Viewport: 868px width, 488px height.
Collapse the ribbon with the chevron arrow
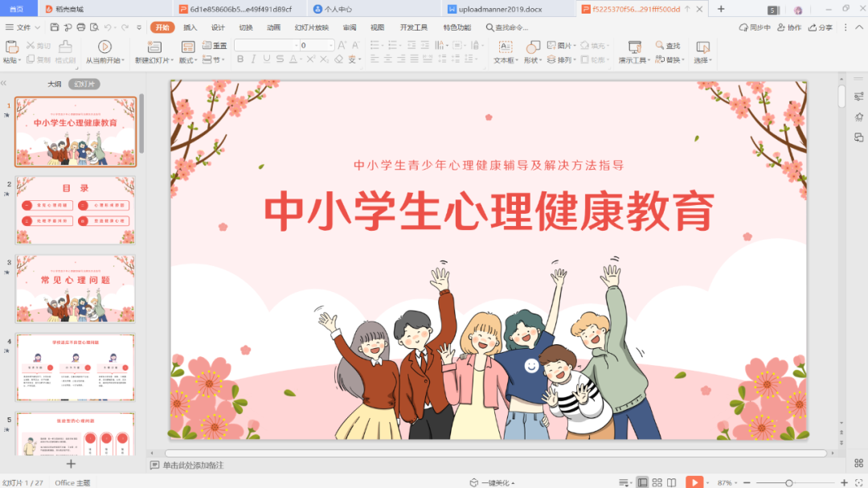pyautogui.click(x=859, y=27)
